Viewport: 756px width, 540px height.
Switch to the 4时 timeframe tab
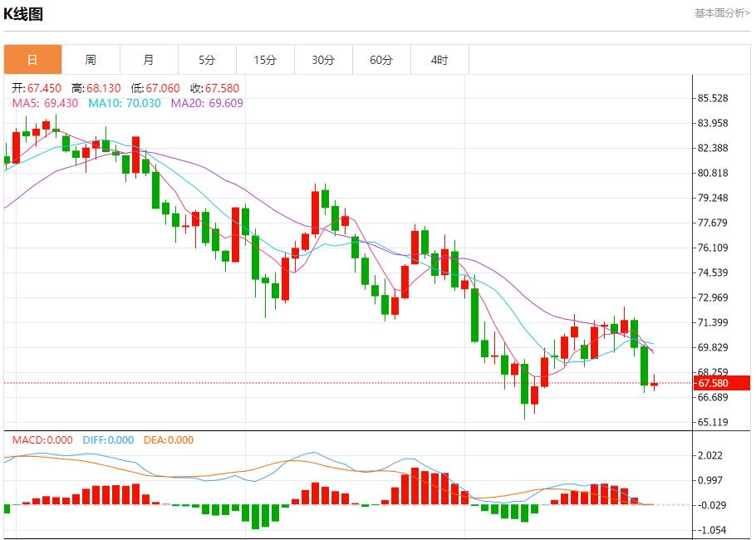[439, 60]
